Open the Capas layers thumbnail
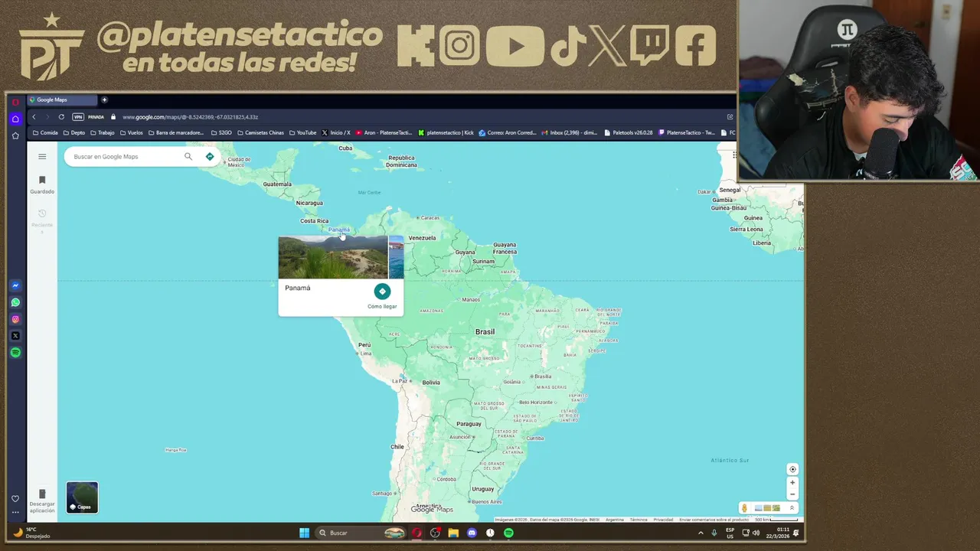The width and height of the screenshot is (980, 551). [x=82, y=497]
